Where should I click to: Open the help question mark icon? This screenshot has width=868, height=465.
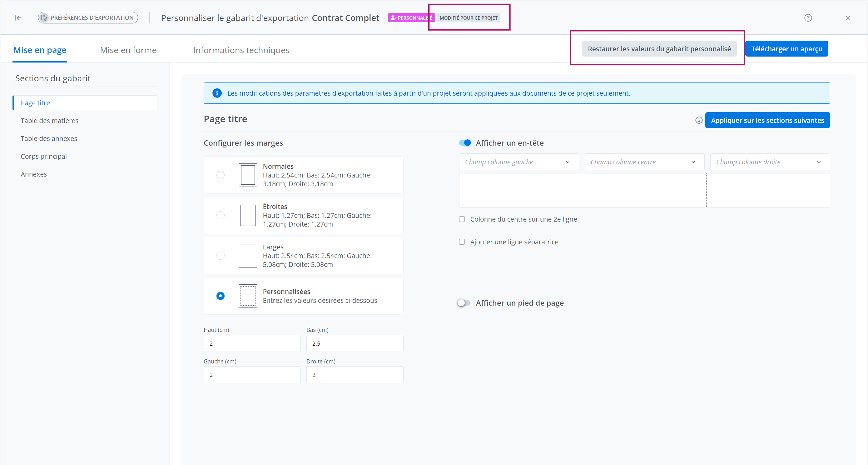pos(808,18)
